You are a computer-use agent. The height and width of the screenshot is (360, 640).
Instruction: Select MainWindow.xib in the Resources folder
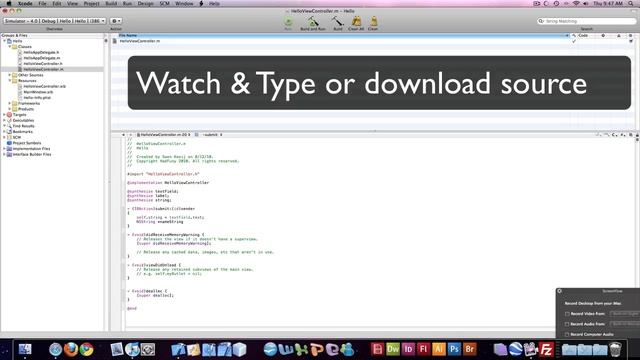pyautogui.click(x=38, y=92)
